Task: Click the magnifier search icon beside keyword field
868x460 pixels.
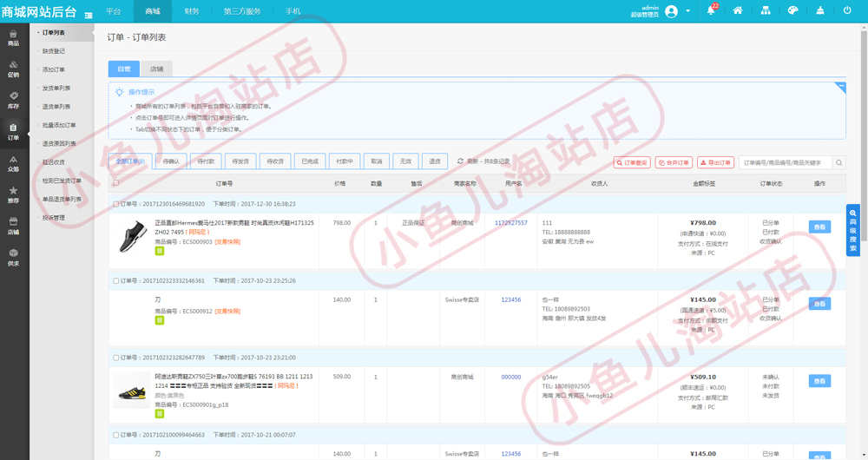Action: tap(838, 162)
